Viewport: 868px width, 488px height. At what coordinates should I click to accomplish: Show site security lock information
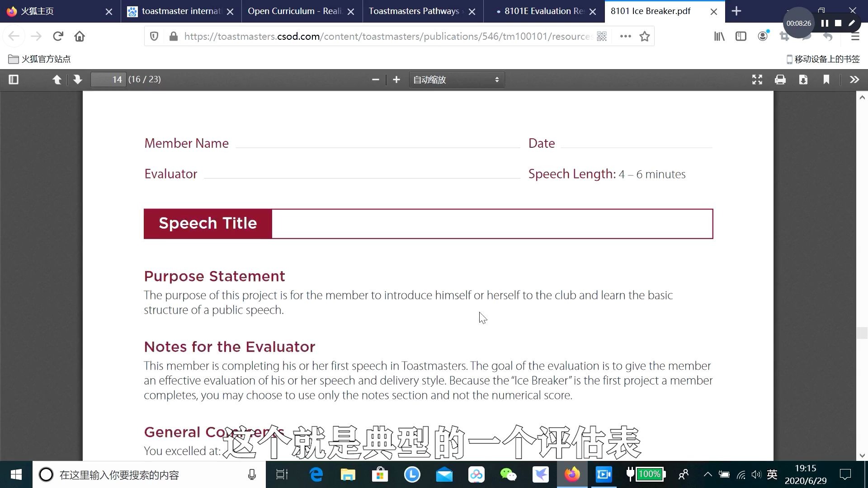(x=173, y=36)
